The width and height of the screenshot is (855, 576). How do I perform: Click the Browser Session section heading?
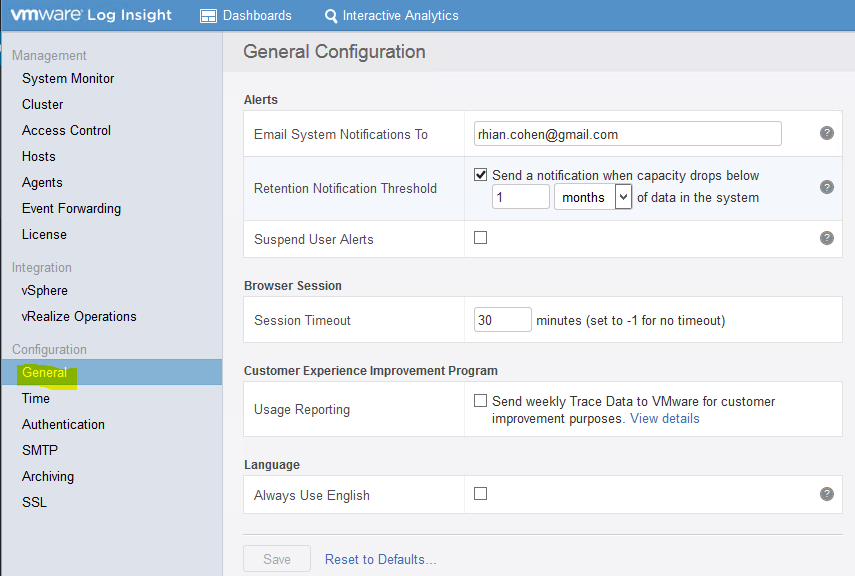(x=293, y=286)
